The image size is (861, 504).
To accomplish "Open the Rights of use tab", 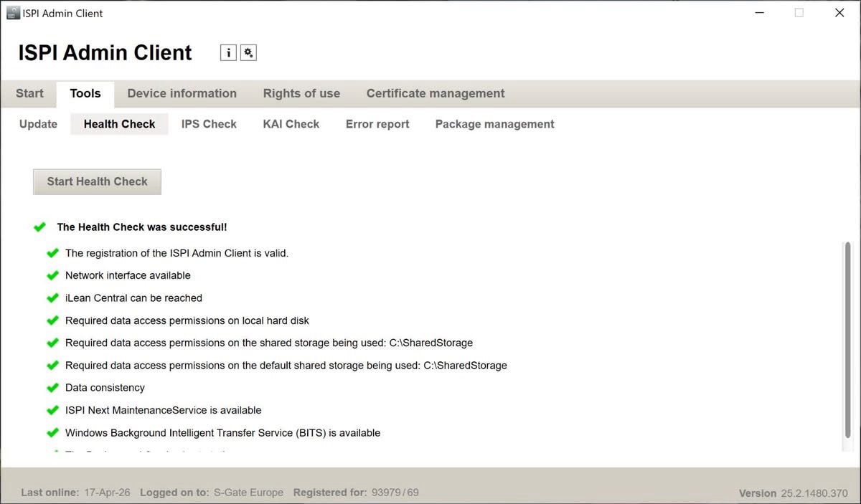I will [x=301, y=93].
